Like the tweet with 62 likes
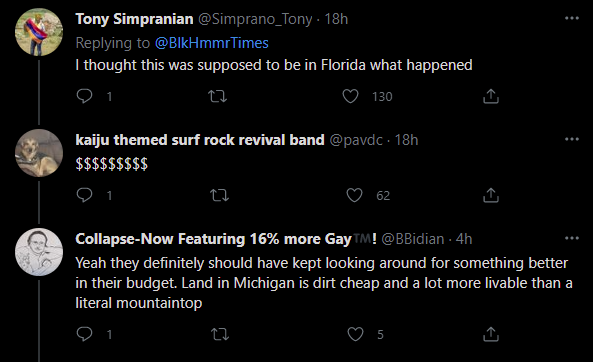Image resolution: width=593 pixels, height=362 pixels. pos(354,195)
